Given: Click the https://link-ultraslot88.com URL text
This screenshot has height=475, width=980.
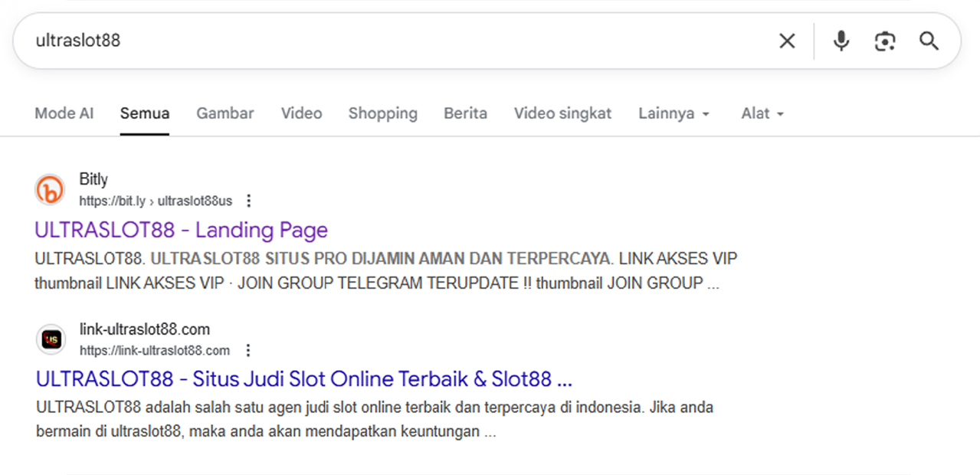Looking at the screenshot, I should click(155, 350).
